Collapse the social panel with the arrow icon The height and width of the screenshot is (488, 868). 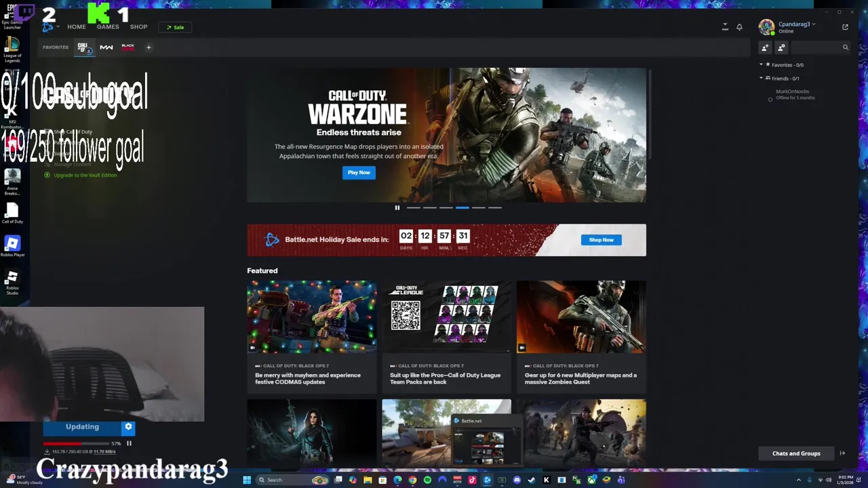pyautogui.click(x=842, y=453)
